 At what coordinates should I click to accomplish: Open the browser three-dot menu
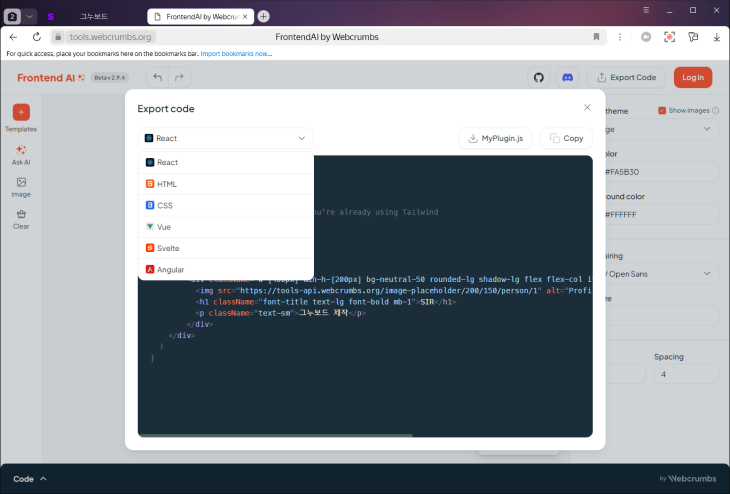[620, 37]
